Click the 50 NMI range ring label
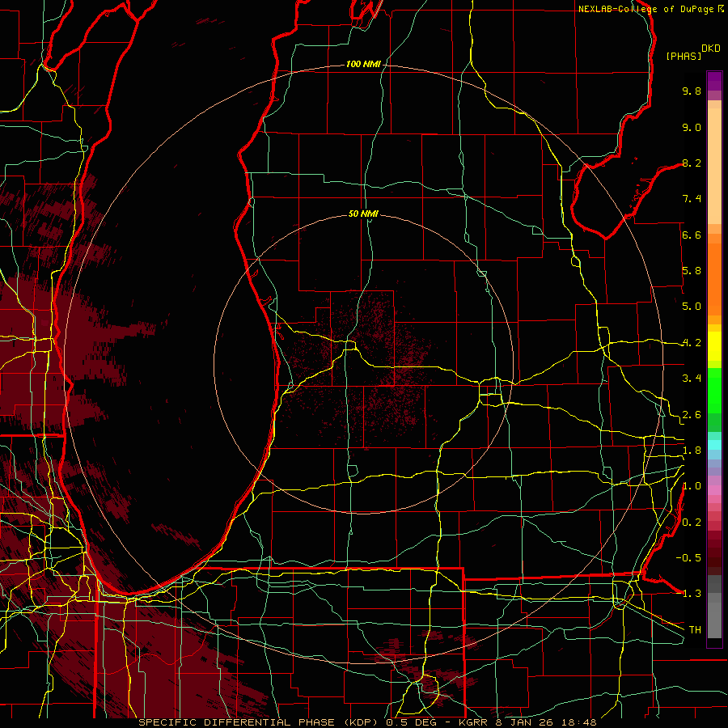This screenshot has height=728, width=728. pyautogui.click(x=363, y=214)
